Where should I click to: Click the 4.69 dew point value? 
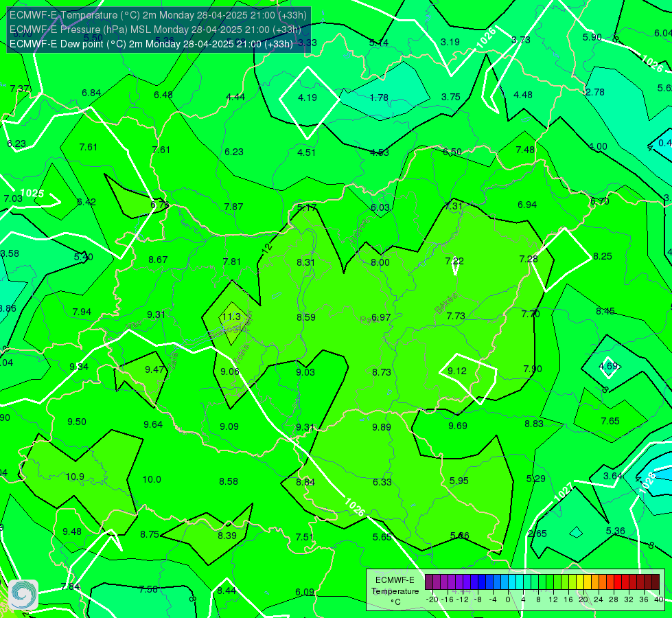point(608,366)
